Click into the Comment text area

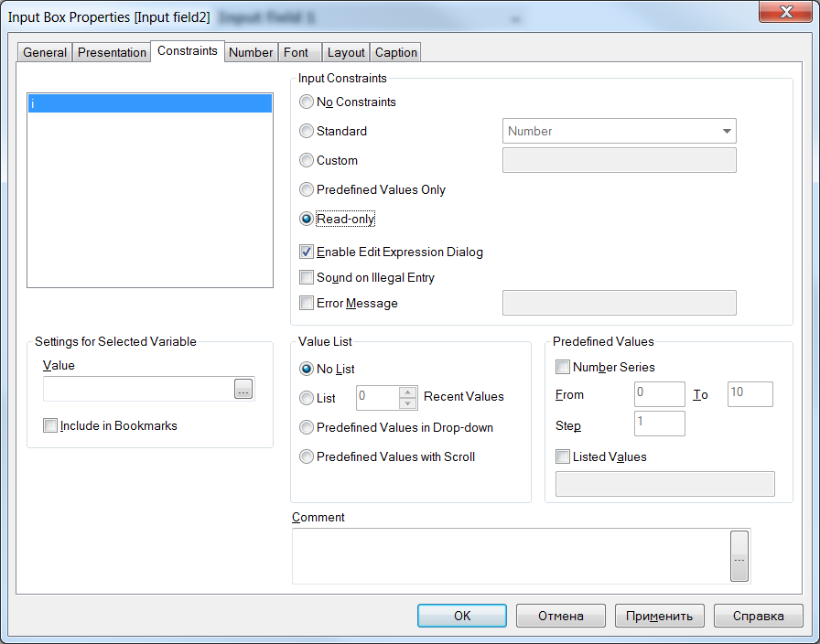pos(510,556)
